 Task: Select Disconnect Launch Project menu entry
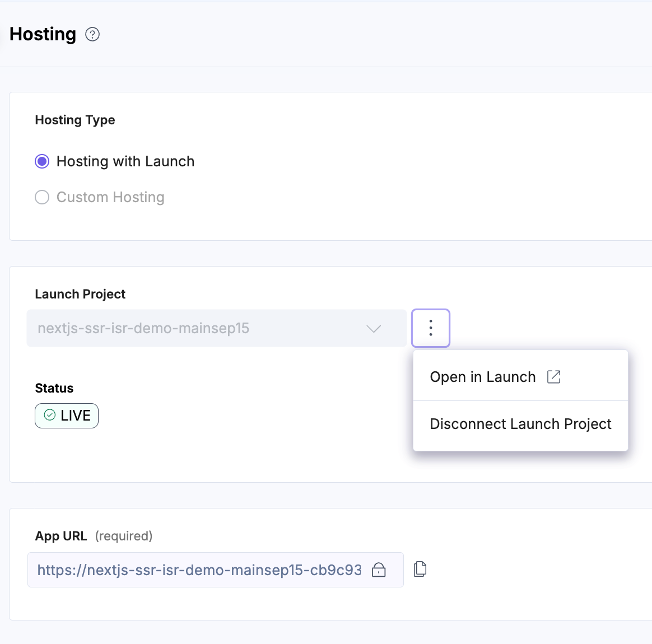pyautogui.click(x=520, y=424)
